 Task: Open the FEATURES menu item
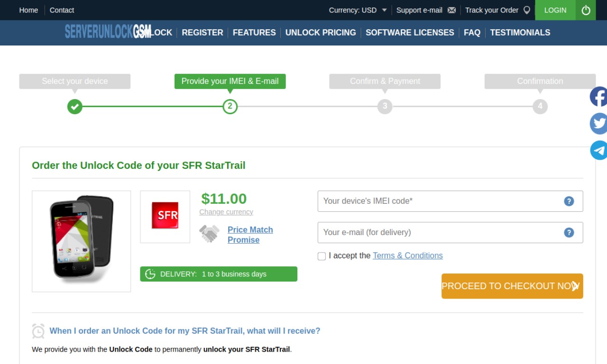(x=254, y=32)
